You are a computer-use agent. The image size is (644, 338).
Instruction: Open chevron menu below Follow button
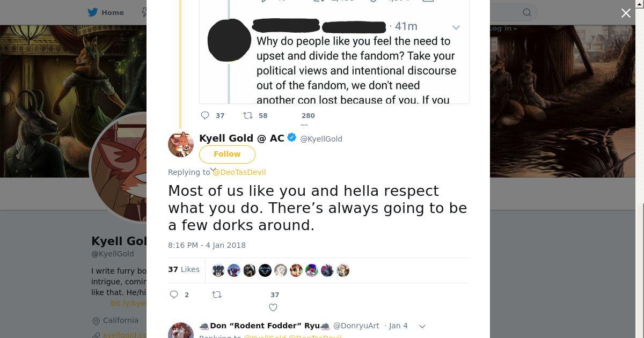click(x=213, y=170)
